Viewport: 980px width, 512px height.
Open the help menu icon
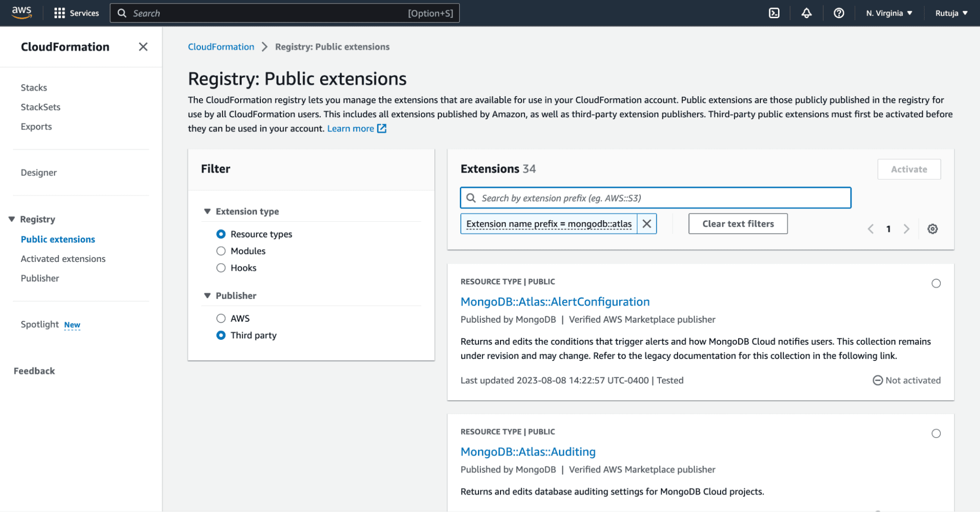838,13
